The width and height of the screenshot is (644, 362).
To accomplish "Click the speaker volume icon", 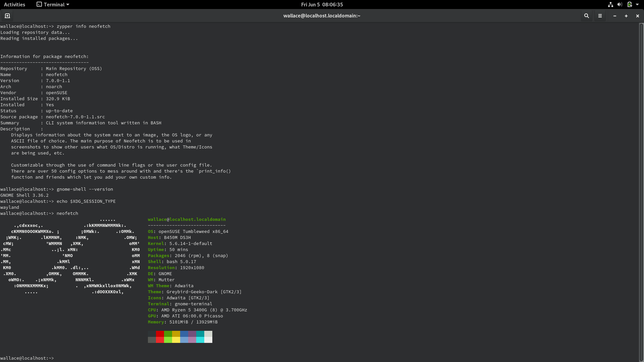I will 620,4.
